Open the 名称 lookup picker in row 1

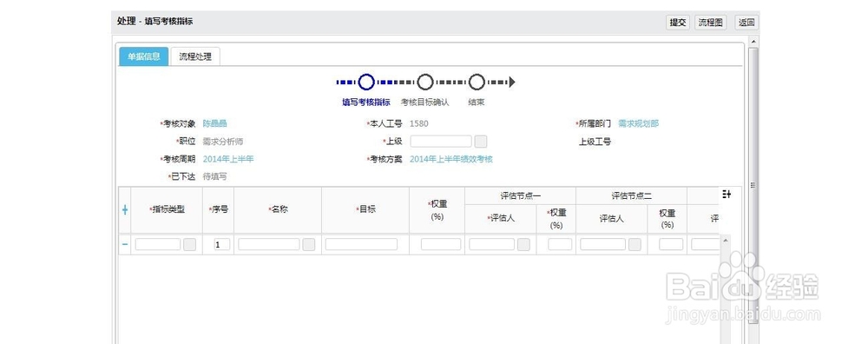click(x=309, y=244)
